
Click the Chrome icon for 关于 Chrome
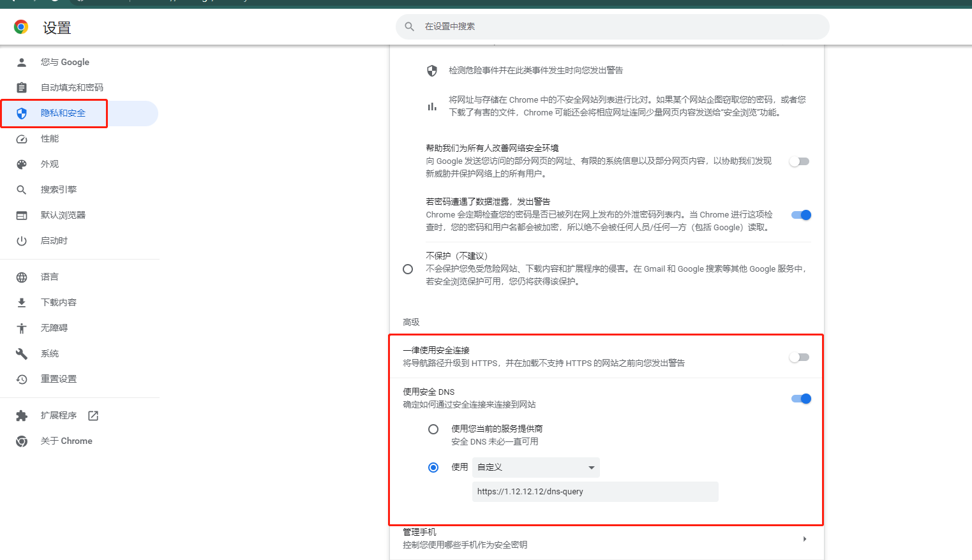22,441
